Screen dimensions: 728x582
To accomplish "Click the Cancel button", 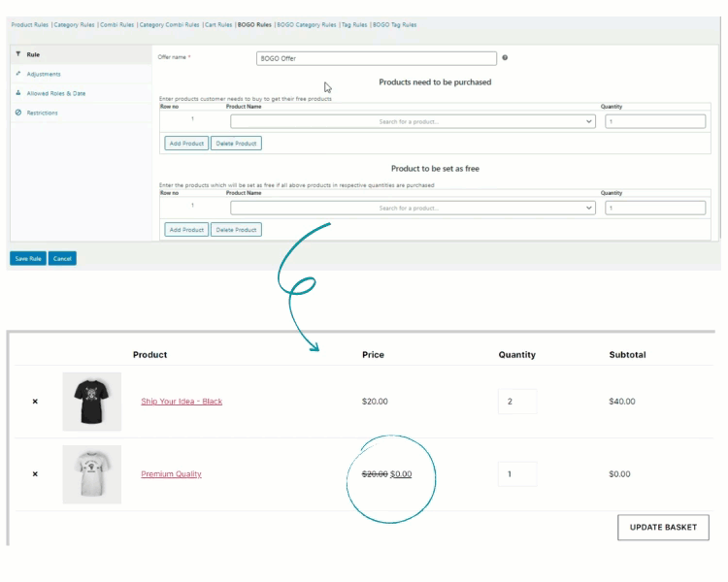I will click(x=62, y=259).
